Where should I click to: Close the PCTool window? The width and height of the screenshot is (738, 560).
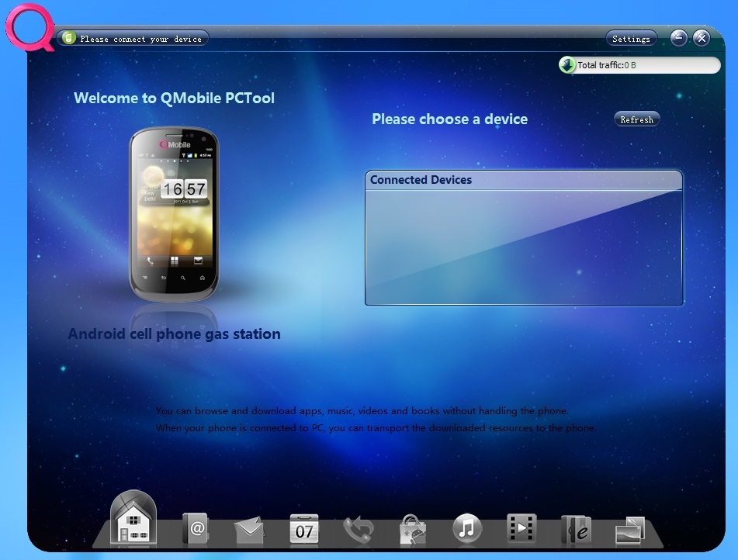click(x=702, y=38)
